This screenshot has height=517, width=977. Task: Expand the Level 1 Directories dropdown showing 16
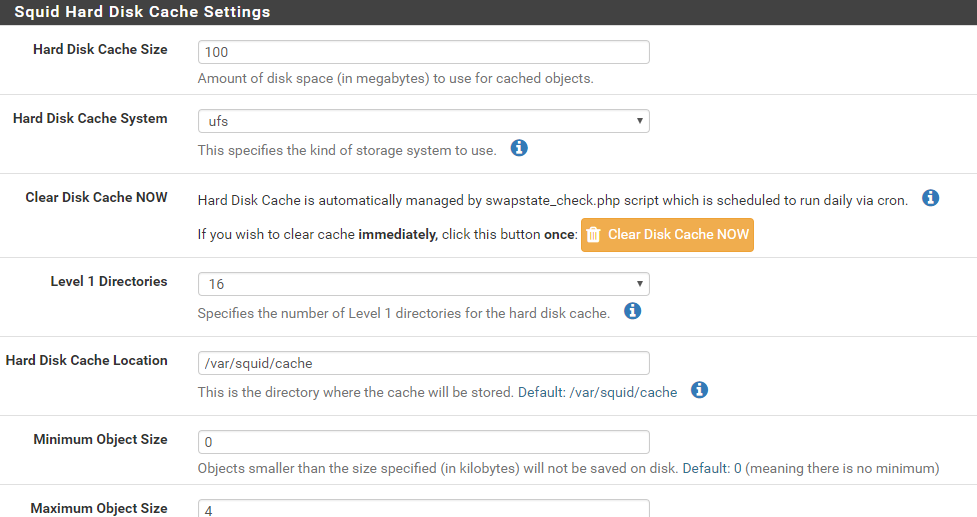tap(423, 284)
